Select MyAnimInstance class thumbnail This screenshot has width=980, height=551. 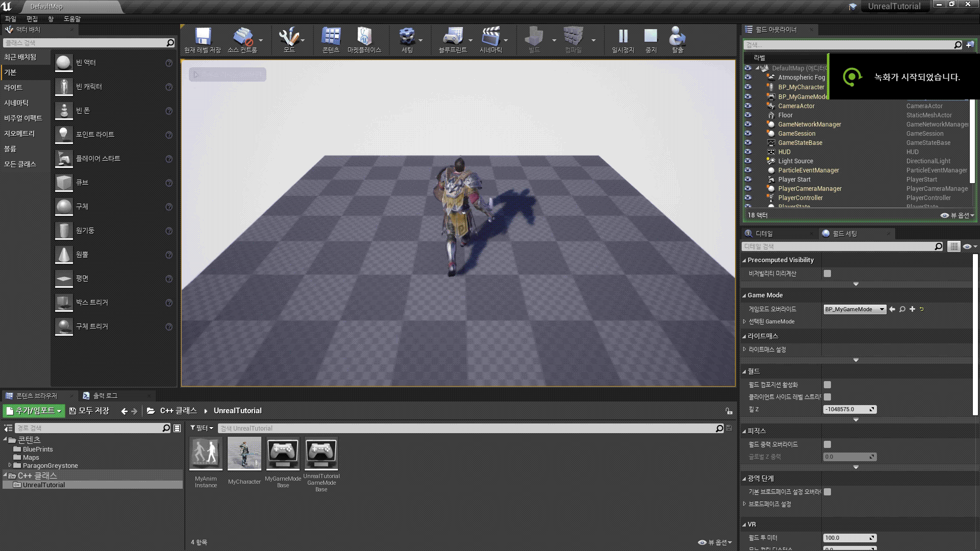click(x=206, y=454)
